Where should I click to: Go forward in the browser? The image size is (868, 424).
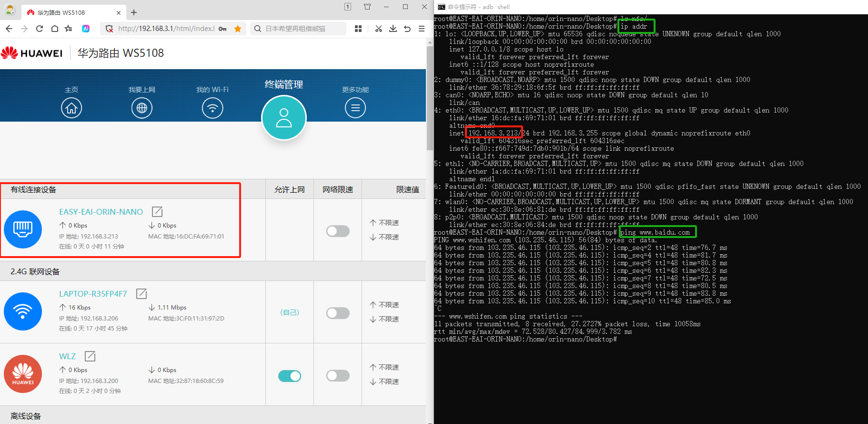pyautogui.click(x=24, y=29)
